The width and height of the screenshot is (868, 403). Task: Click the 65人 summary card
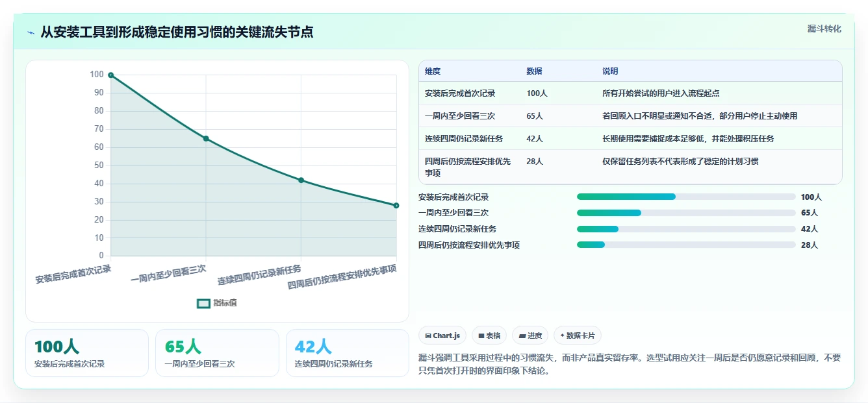(217, 353)
